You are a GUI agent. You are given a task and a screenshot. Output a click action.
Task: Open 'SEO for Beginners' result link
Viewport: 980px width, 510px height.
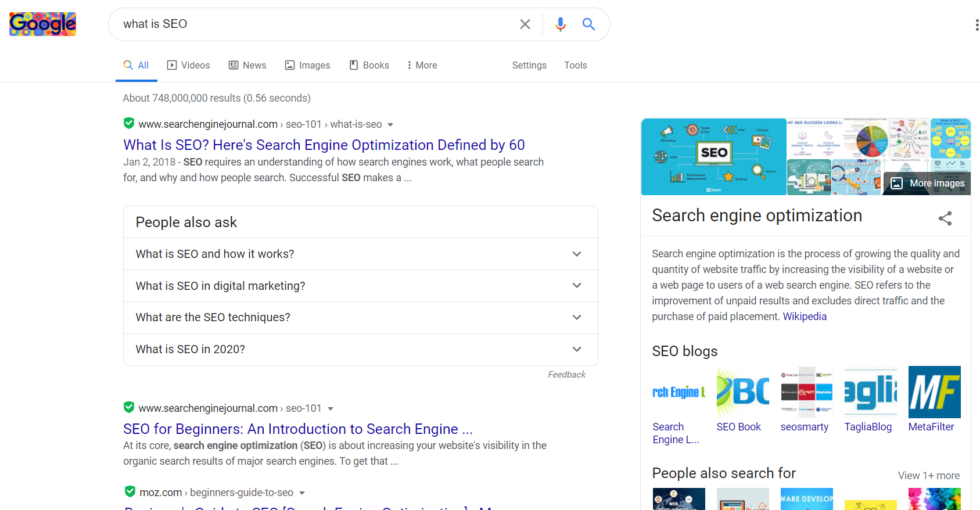coord(297,429)
